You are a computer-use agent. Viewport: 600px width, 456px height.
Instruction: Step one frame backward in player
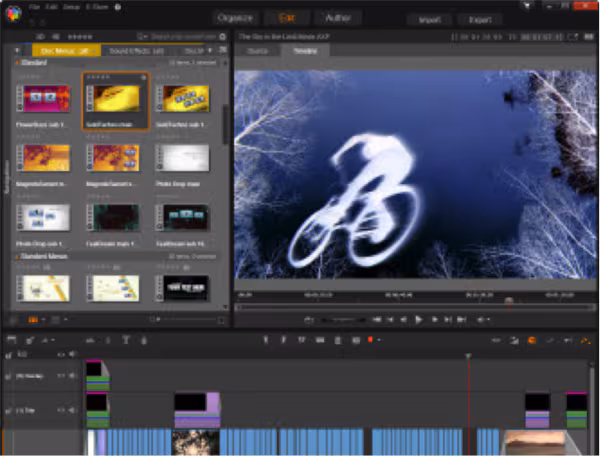(403, 319)
